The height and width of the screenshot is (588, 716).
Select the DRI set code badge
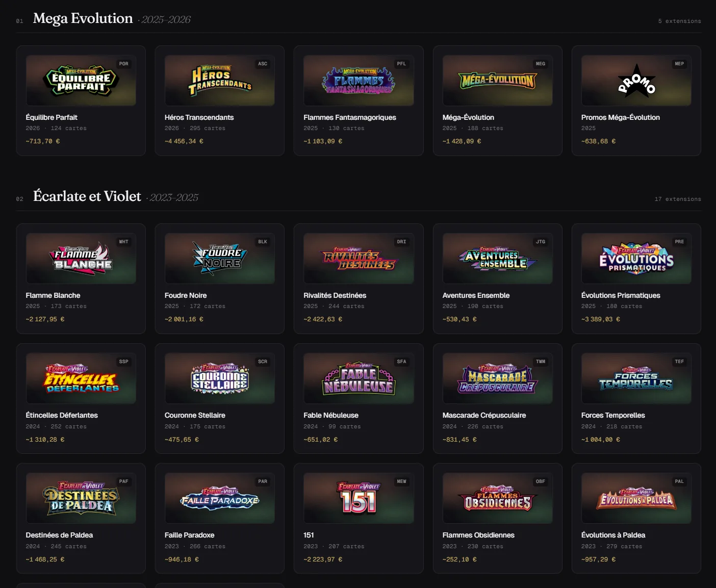[402, 242]
